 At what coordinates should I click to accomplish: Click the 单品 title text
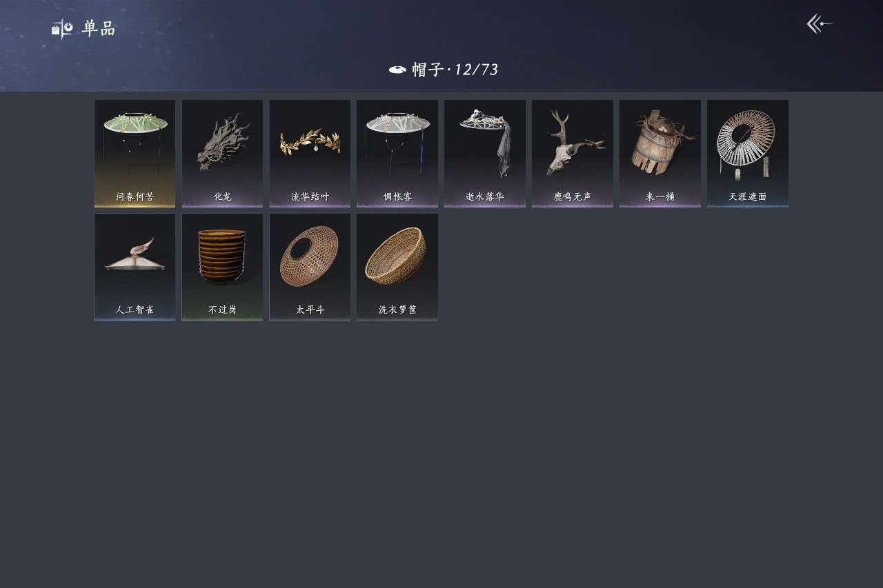click(99, 29)
